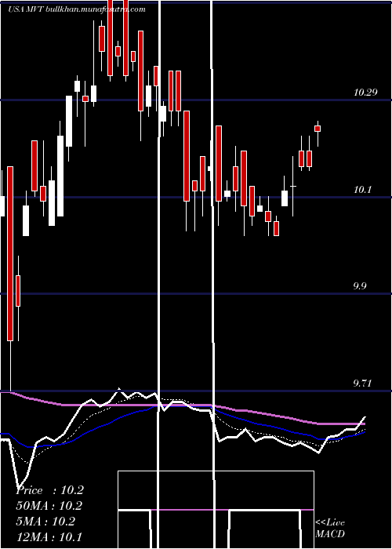Click the horizontal 9.9 grid line
The width and height of the screenshot is (392, 549).
click(x=196, y=293)
